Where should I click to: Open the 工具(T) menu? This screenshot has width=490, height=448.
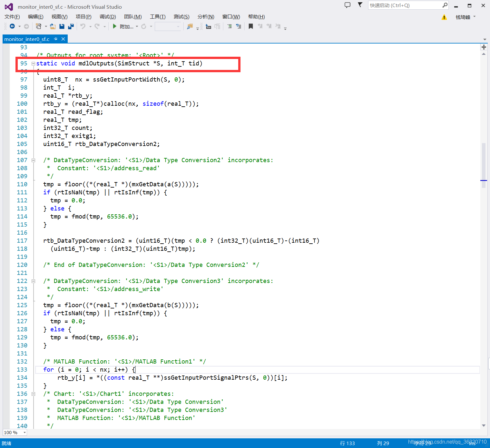(x=158, y=17)
